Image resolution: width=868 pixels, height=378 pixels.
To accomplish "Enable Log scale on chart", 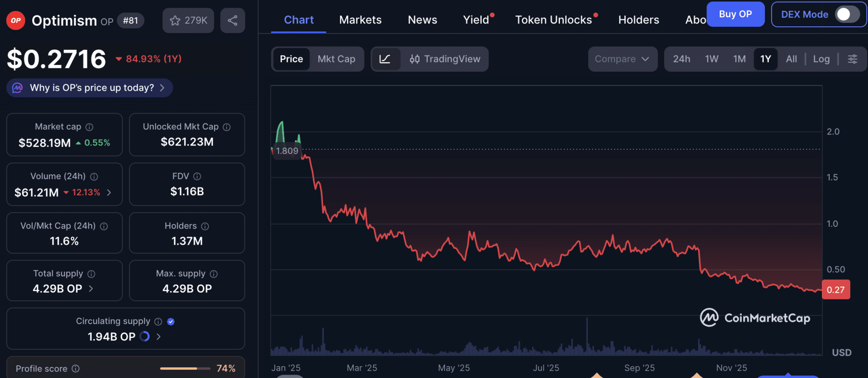I will click(821, 59).
